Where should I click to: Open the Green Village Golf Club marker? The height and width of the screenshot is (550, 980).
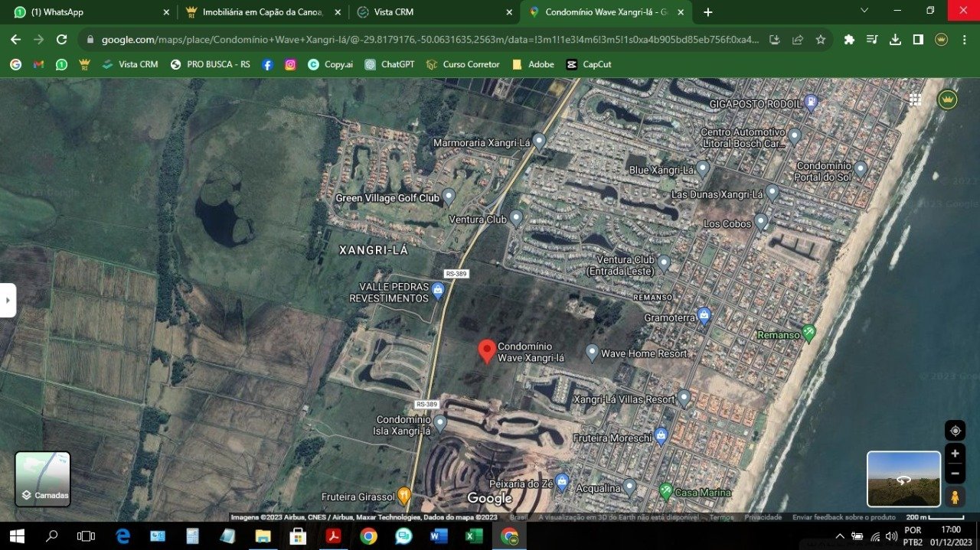449,197
